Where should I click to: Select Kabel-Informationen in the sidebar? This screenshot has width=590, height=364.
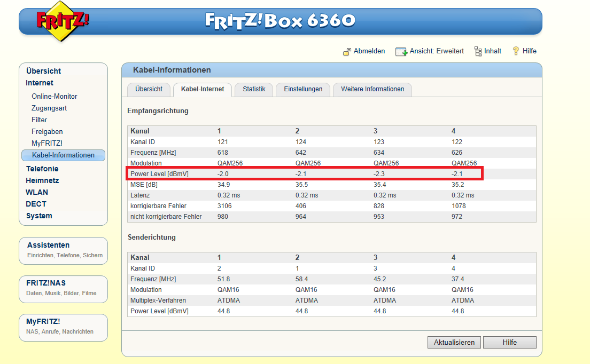(x=63, y=155)
